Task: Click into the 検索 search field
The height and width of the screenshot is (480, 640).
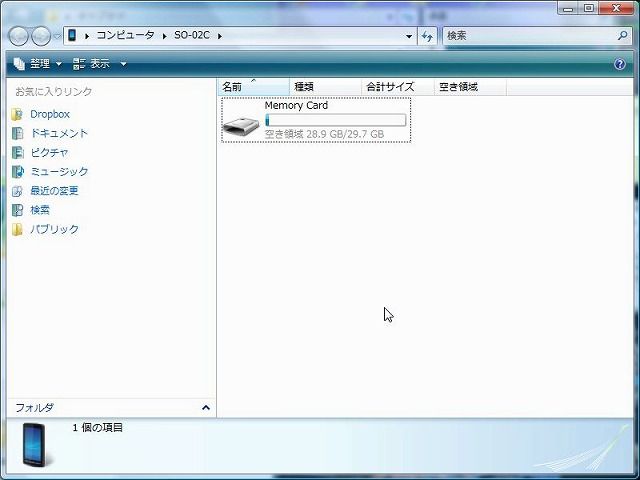Action: [x=530, y=36]
